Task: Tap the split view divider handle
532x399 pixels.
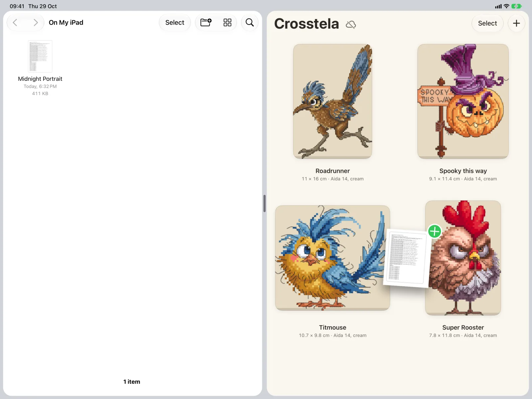Action: pos(265,203)
